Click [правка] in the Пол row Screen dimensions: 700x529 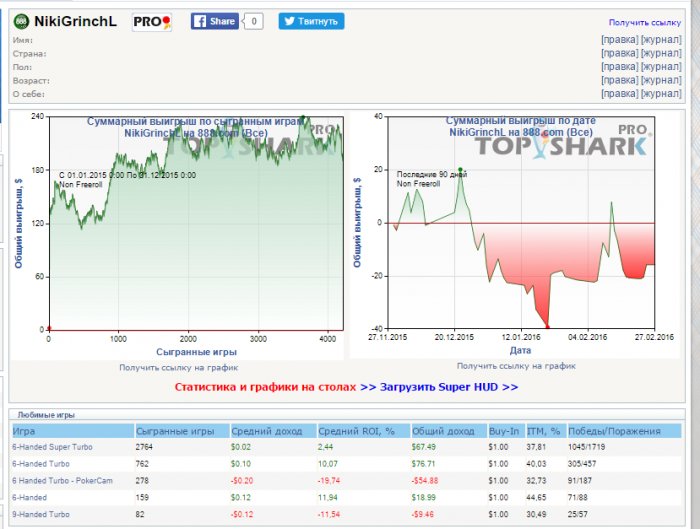(620, 67)
